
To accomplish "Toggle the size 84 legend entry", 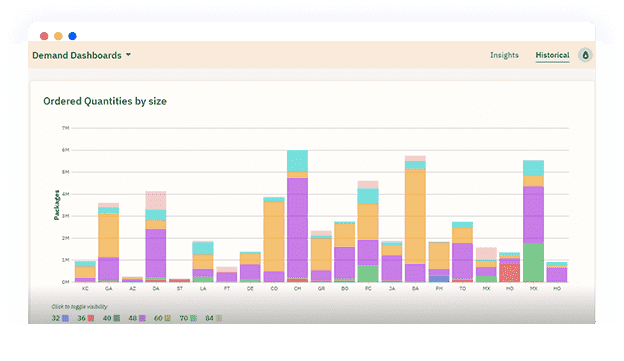I will coord(214,318).
